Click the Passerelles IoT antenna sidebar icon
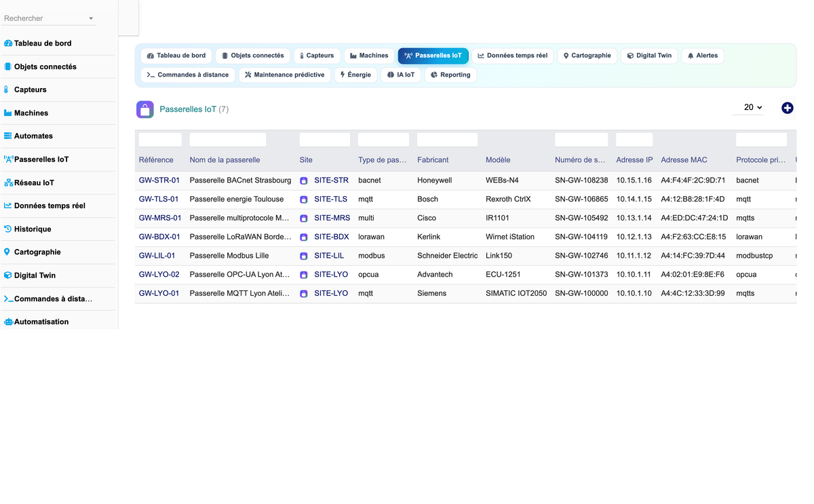This screenshot has width=814, height=504. [x=9, y=159]
